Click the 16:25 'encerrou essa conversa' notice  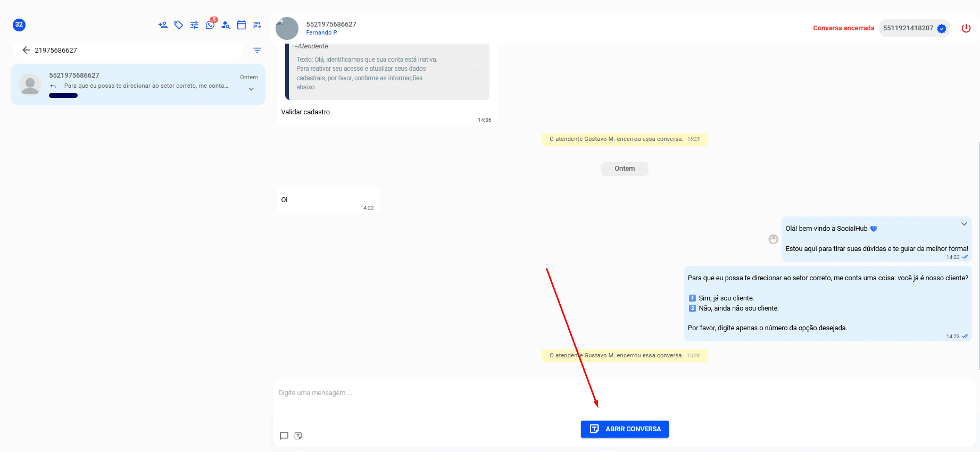tap(625, 139)
